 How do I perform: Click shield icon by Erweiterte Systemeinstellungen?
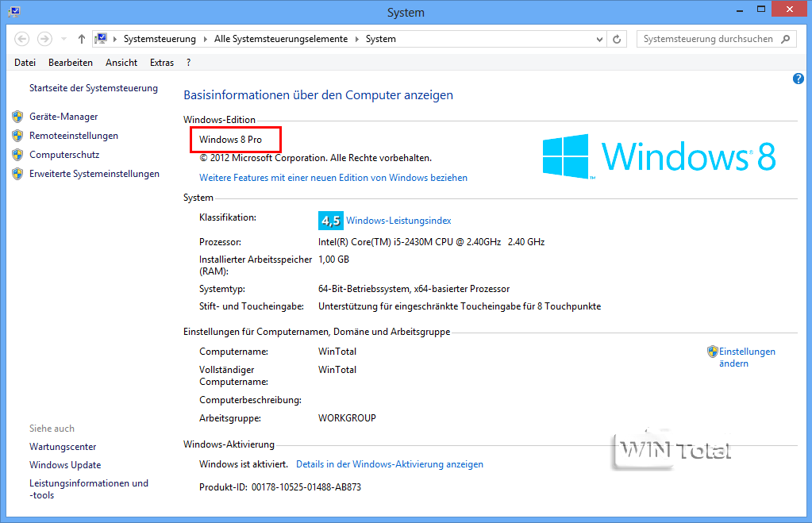(x=17, y=174)
